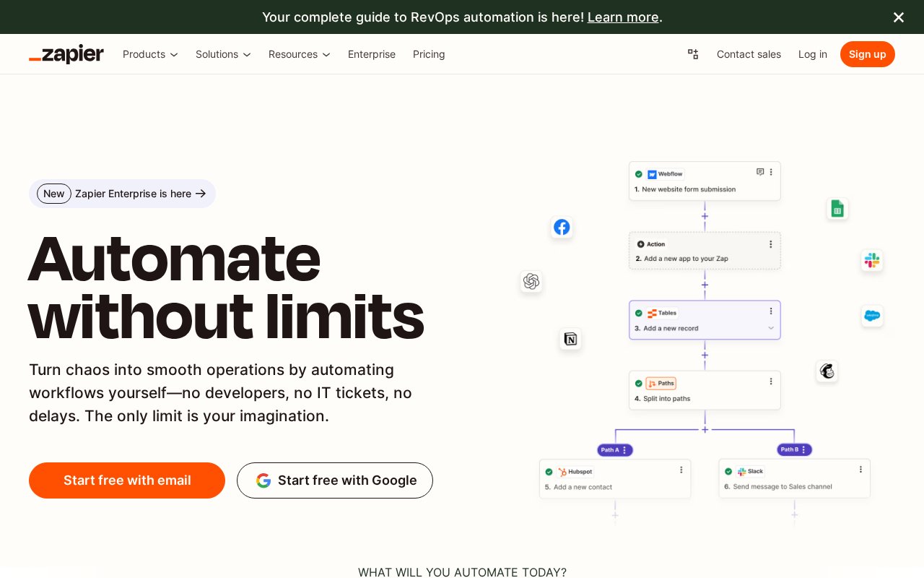Expand the Products dropdown menu
Viewport: 924px width, 578px height.
tap(150, 54)
